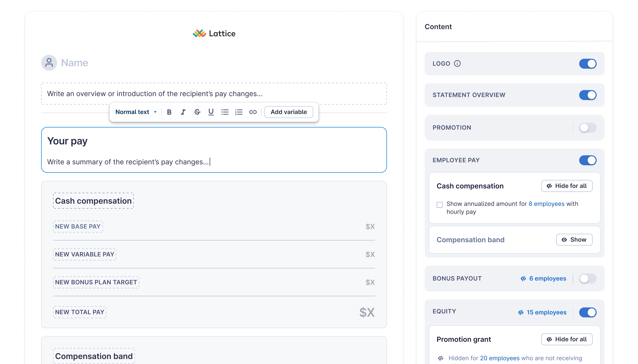Edit the NEW BONUS PLAN TARGET label
638x364 pixels.
96,282
